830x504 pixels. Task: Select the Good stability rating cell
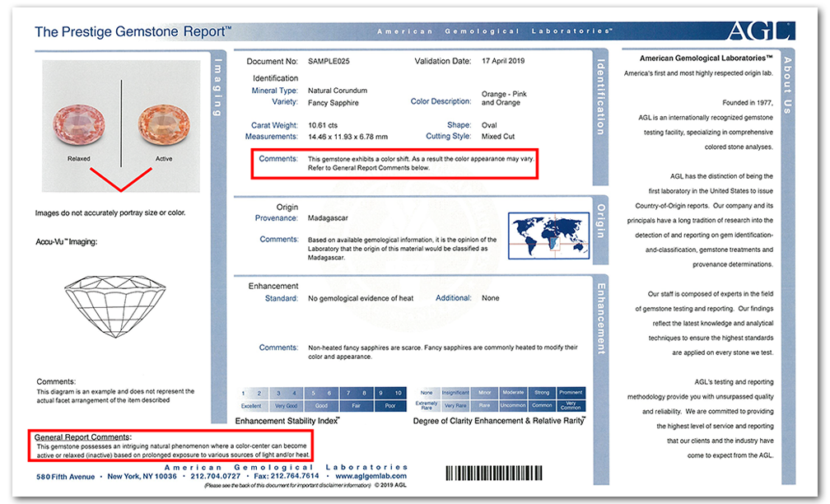tap(321, 406)
